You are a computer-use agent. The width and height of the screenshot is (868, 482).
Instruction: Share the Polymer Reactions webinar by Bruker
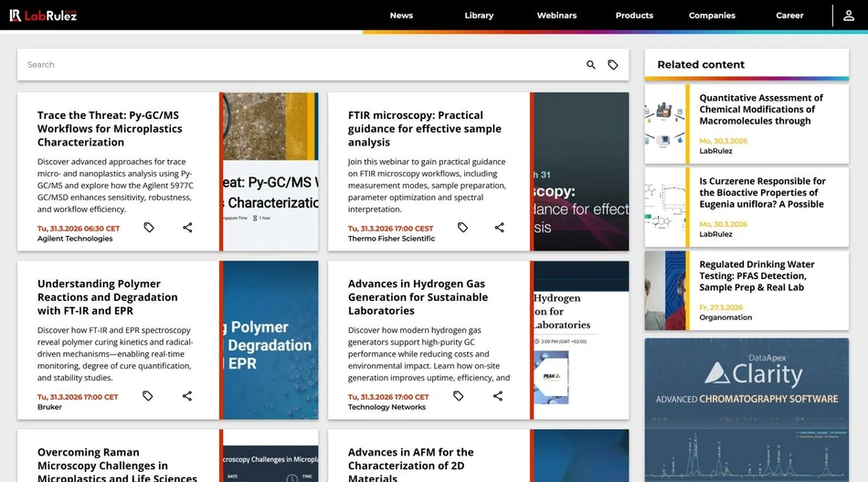pos(187,396)
